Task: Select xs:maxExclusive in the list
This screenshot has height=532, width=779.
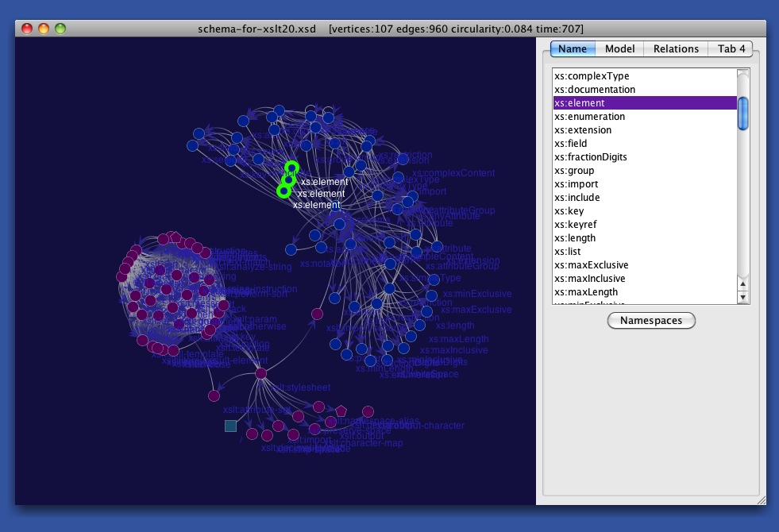Action: pyautogui.click(x=645, y=264)
